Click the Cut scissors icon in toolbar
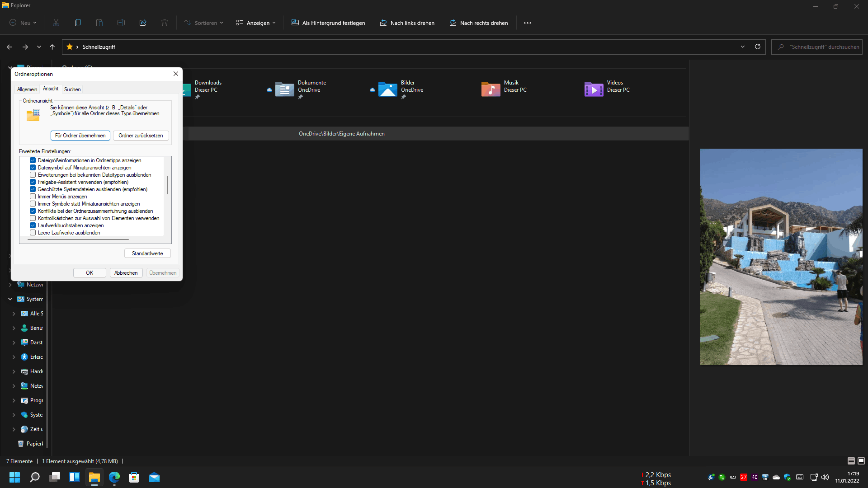 coord(56,23)
